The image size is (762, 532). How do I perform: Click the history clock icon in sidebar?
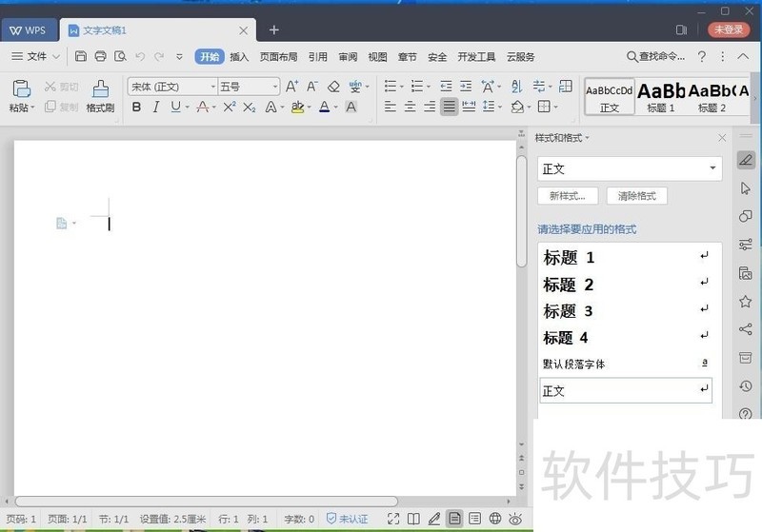(x=746, y=386)
